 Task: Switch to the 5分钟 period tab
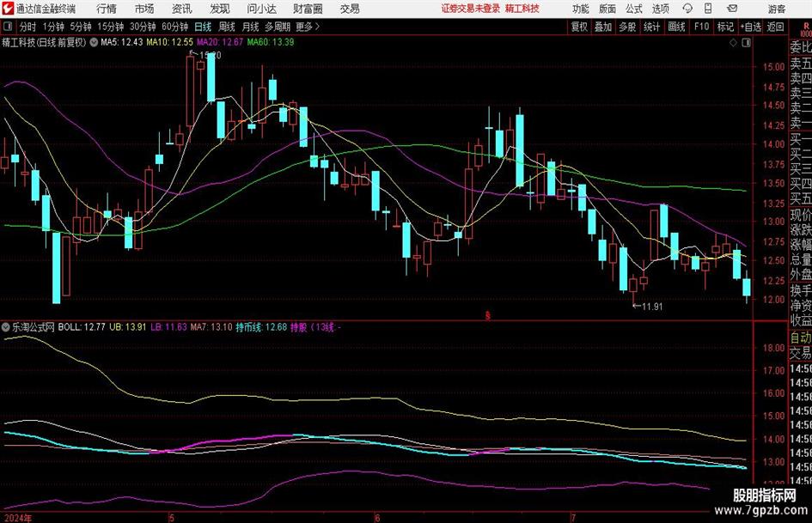[81, 27]
